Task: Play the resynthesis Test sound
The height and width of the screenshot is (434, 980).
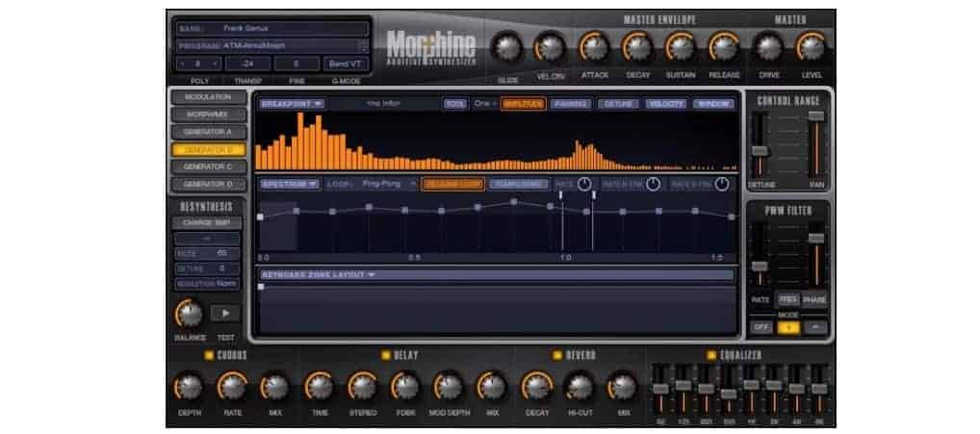Action: click(225, 314)
